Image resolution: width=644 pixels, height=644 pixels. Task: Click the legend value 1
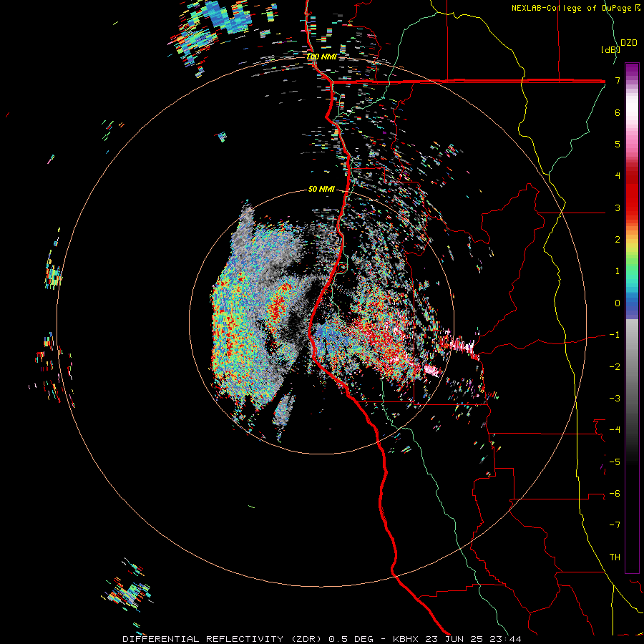(618, 271)
